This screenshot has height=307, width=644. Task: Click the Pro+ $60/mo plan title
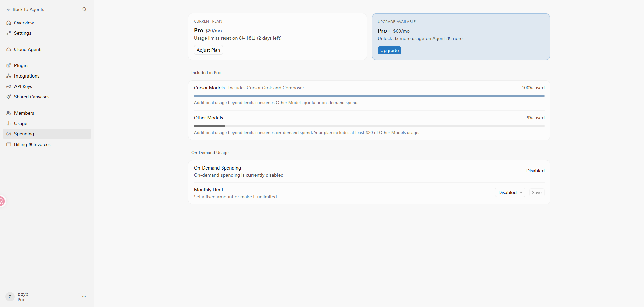tap(393, 31)
